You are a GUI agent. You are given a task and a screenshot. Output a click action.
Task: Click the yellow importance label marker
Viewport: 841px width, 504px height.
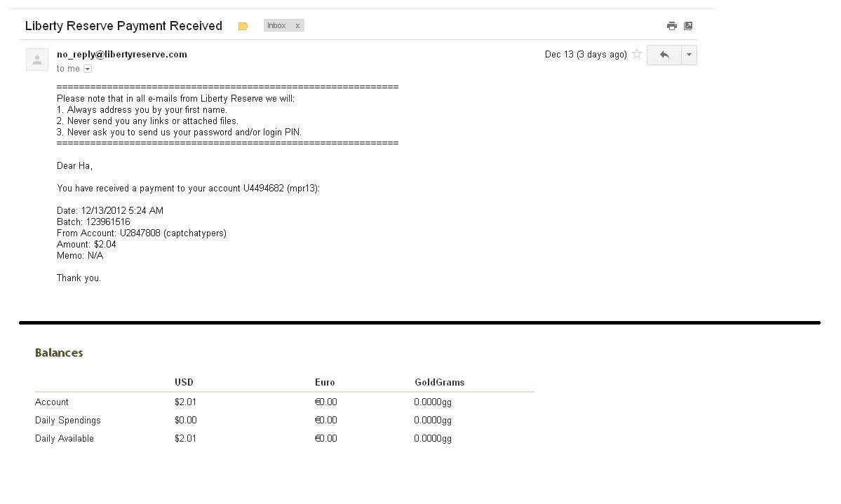243,26
